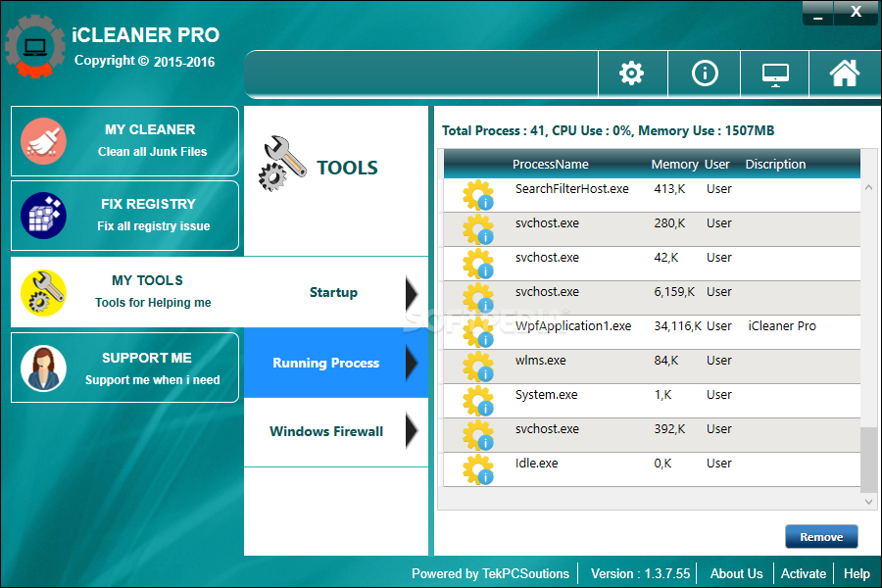Click the Fix Registry cube icon
The height and width of the screenshot is (588, 882).
[x=43, y=216]
